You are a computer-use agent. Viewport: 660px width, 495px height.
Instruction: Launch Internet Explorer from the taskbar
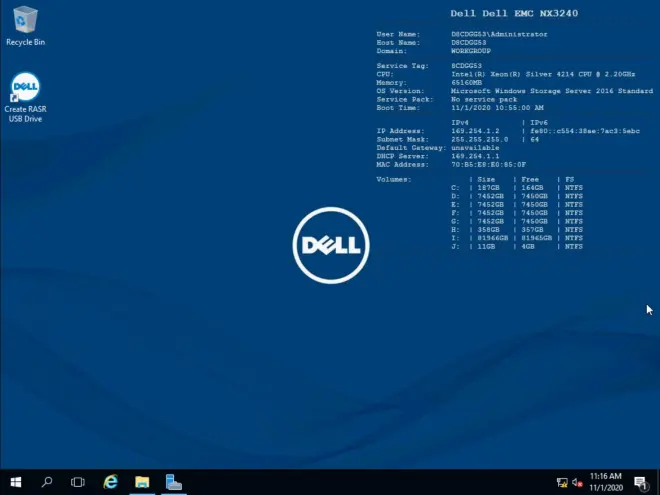110,482
